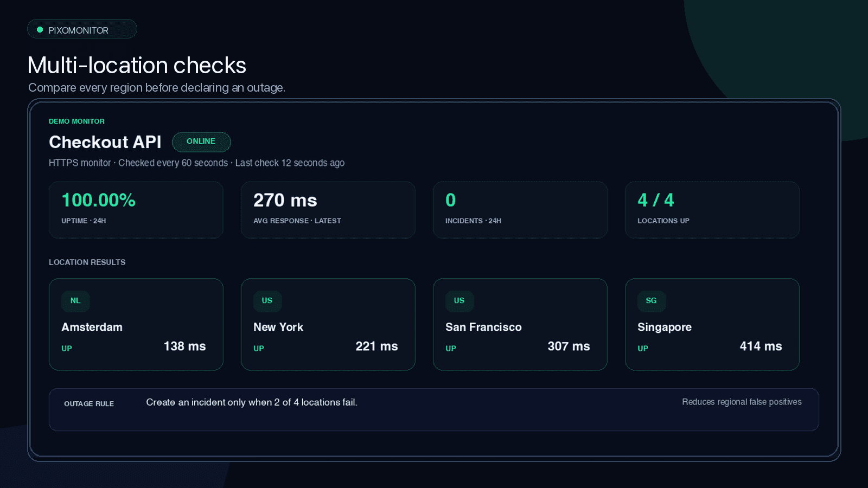Click the OUTAGE RULE label
Image resolution: width=868 pixels, height=488 pixels.
pos(89,404)
